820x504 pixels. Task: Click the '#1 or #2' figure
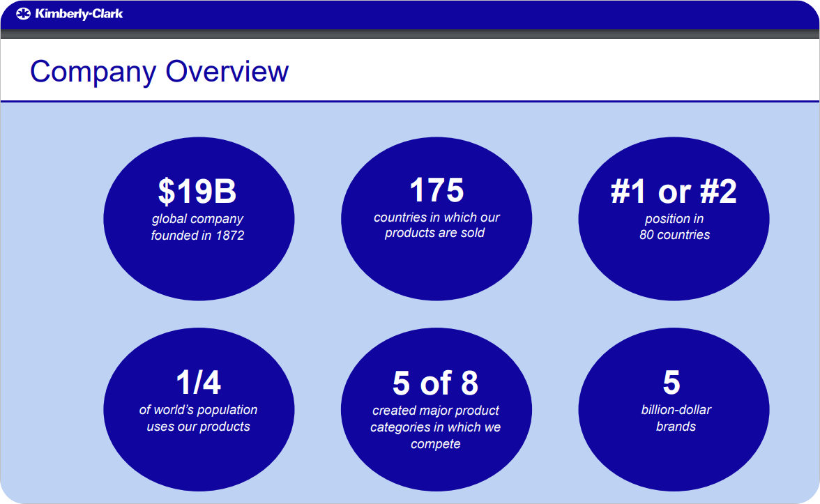(x=674, y=191)
